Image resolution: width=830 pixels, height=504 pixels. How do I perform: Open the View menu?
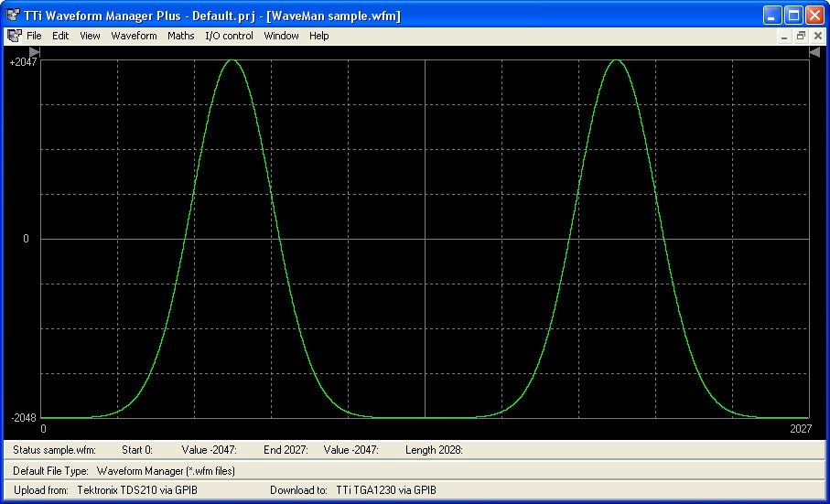pyautogui.click(x=90, y=36)
